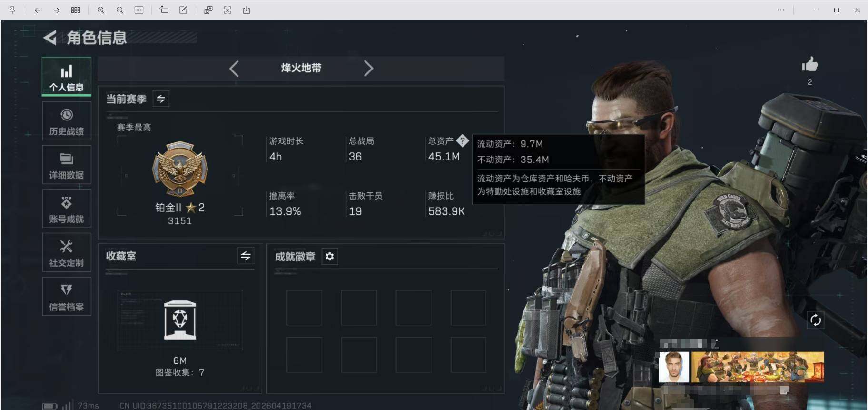This screenshot has height=410, width=868.
Task: Open the image edit tool
Action: (183, 10)
